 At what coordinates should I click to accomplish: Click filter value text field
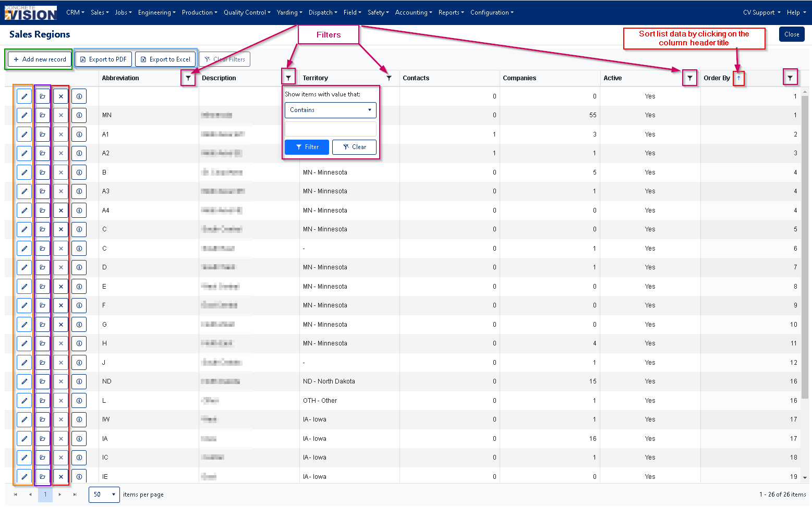pyautogui.click(x=330, y=129)
